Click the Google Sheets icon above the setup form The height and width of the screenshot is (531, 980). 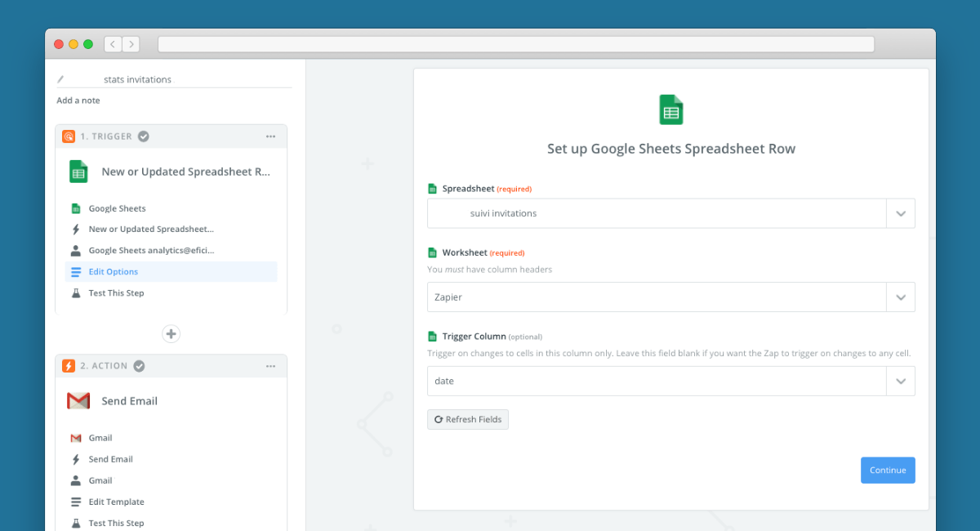click(x=670, y=109)
